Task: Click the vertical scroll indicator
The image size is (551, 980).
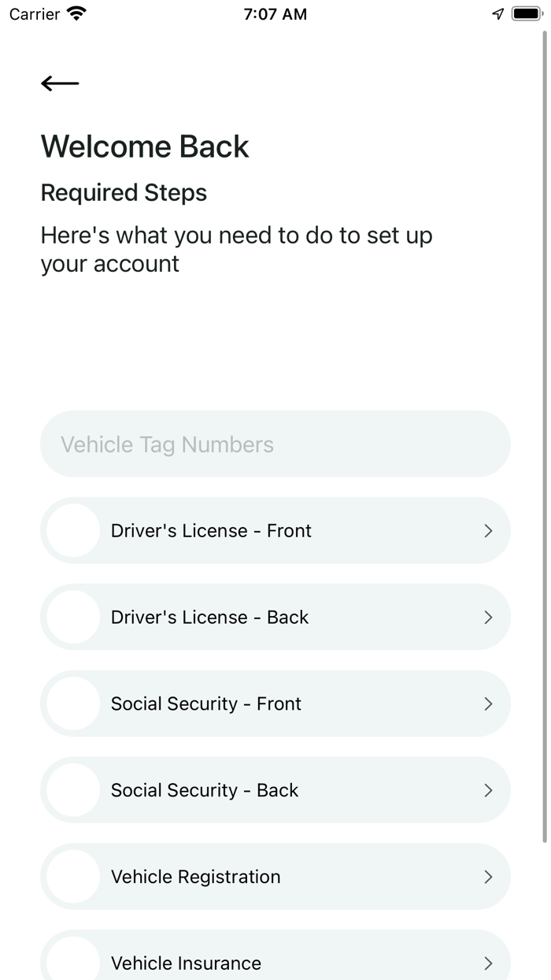Action: pos(545,433)
